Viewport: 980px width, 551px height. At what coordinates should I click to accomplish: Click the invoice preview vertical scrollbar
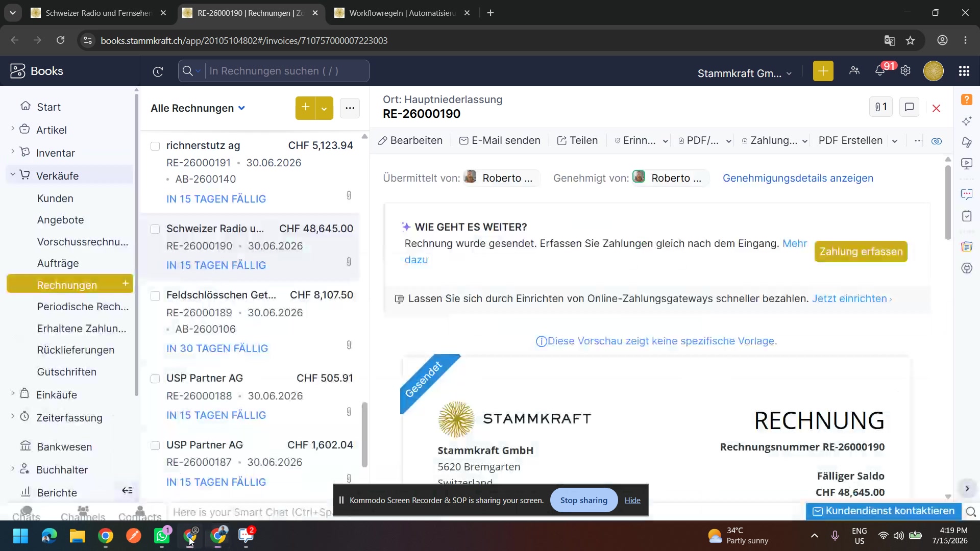click(x=948, y=203)
